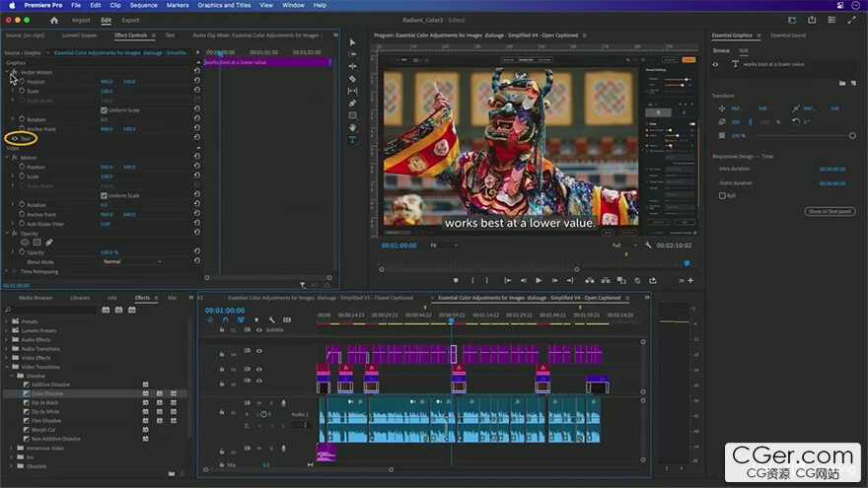Go to In point in Program monitor
Screen dimensions: 868x488
coord(507,281)
